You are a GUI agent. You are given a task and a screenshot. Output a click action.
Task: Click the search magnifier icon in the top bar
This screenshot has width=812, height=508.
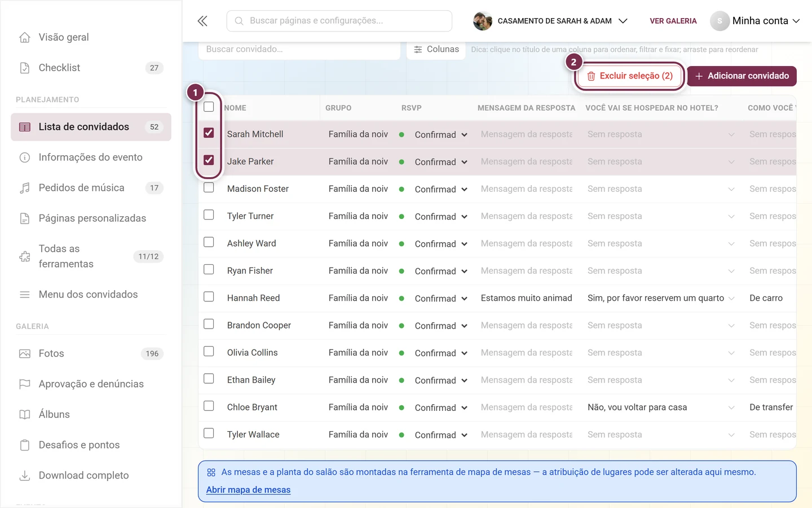pos(239,21)
